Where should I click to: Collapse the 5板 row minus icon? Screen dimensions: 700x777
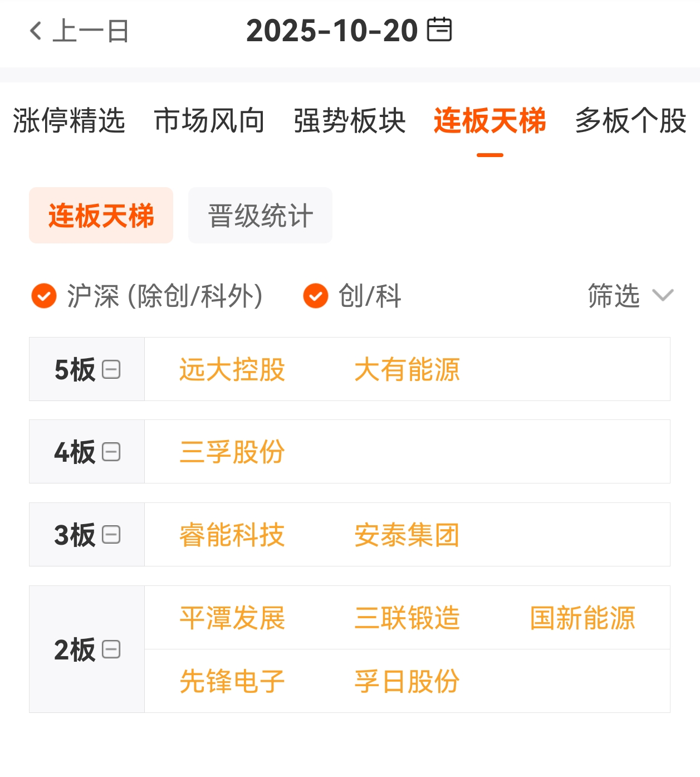[111, 369]
